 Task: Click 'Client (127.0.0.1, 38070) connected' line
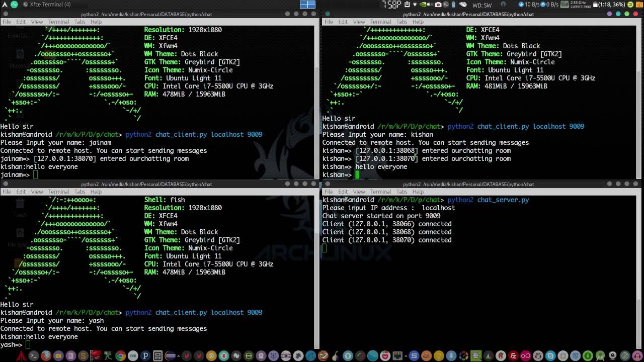387,240
